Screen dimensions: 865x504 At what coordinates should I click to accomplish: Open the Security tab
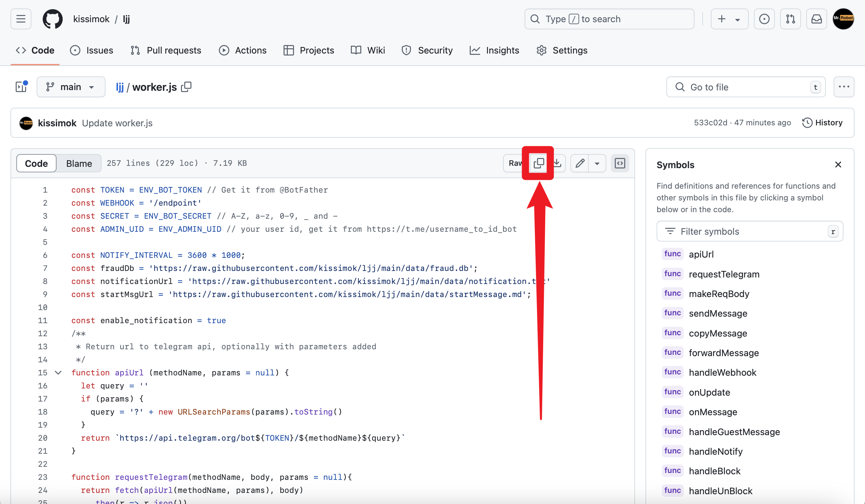click(x=427, y=51)
